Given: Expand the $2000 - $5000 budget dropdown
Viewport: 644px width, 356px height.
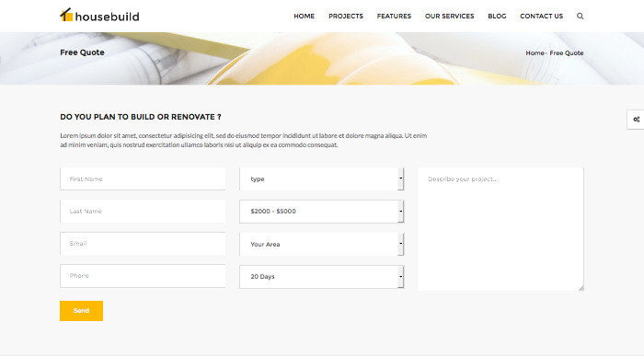Looking at the screenshot, I should coord(322,212).
